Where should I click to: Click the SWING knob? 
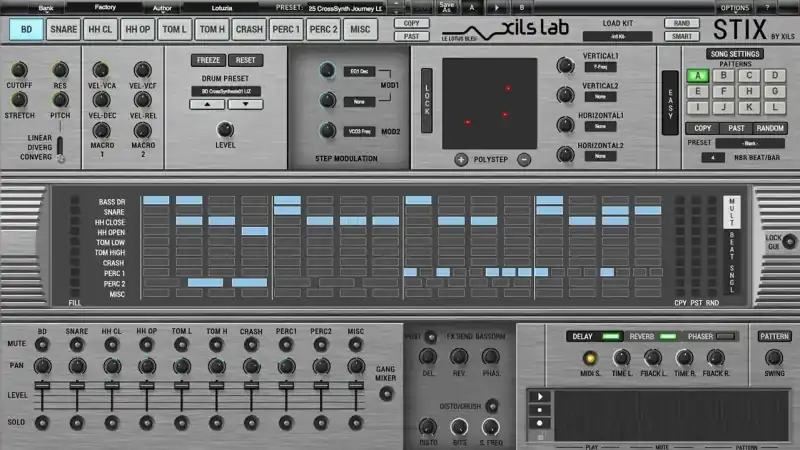click(773, 358)
